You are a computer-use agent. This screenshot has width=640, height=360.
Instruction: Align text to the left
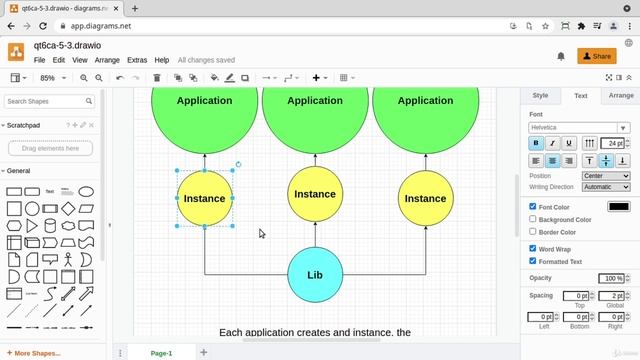(536, 161)
